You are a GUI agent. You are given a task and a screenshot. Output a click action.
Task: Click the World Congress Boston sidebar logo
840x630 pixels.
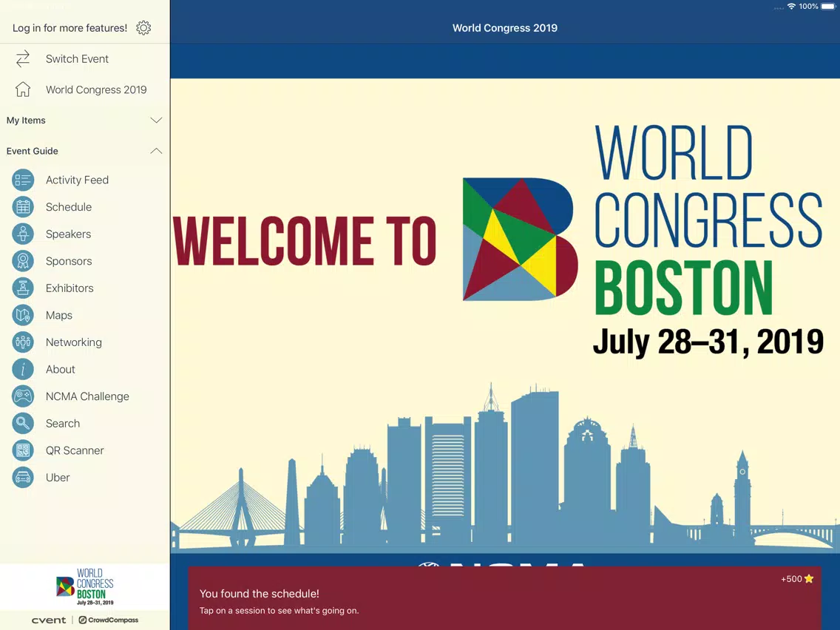(x=85, y=586)
